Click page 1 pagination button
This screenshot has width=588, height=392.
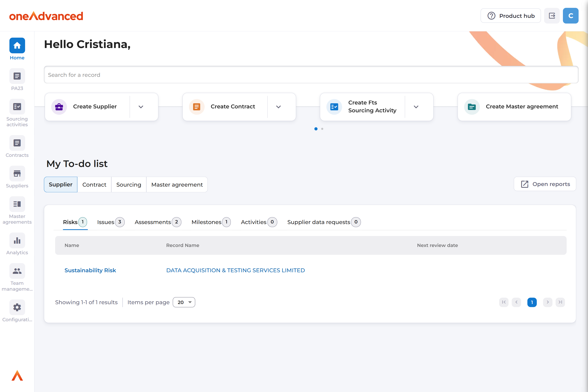pos(532,302)
